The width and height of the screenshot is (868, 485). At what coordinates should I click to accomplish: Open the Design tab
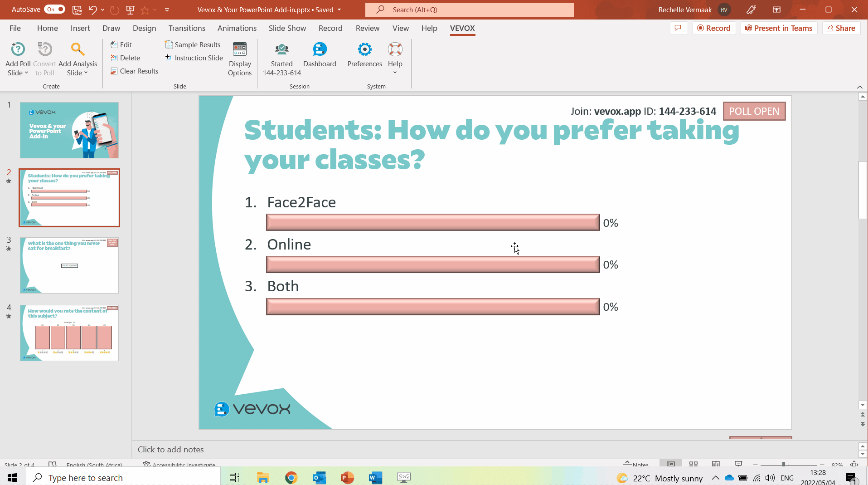click(144, 28)
